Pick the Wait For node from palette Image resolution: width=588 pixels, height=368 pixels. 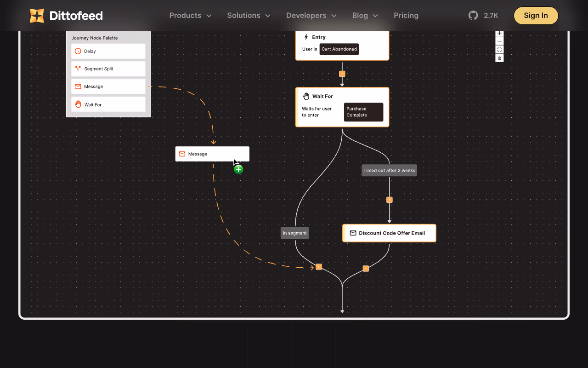click(x=108, y=104)
